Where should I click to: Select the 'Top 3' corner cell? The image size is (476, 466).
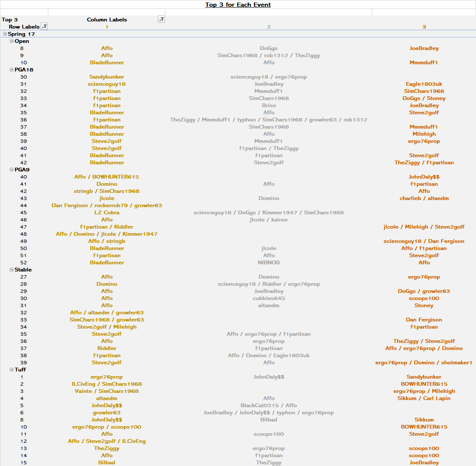point(10,20)
